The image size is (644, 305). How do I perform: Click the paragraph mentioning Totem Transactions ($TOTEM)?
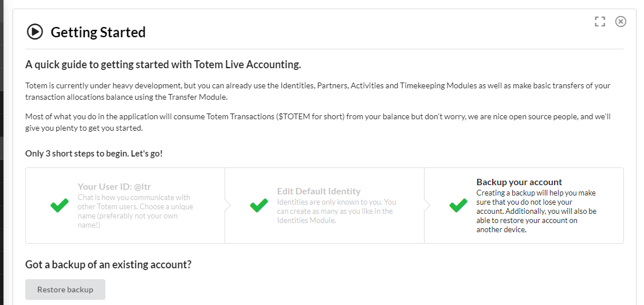[x=317, y=122]
